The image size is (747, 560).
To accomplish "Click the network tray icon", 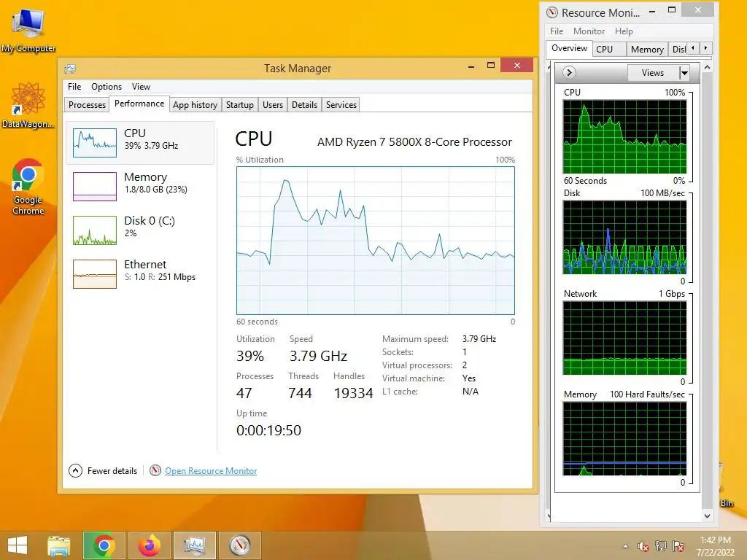I will coord(660,546).
